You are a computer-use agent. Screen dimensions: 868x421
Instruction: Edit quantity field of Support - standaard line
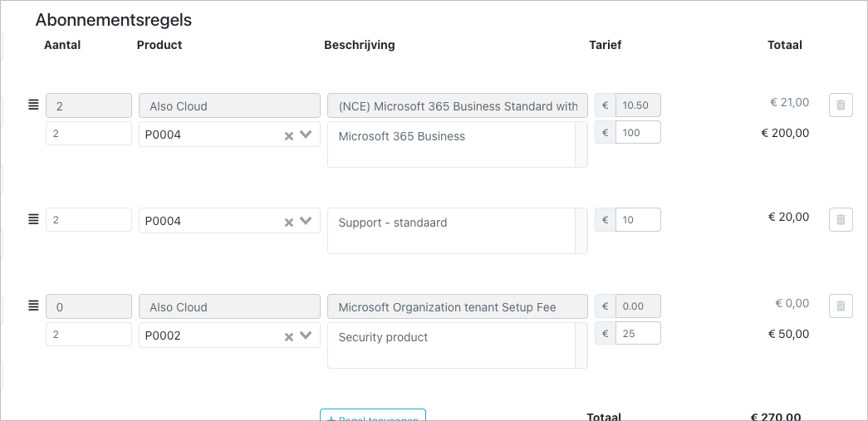click(x=89, y=219)
